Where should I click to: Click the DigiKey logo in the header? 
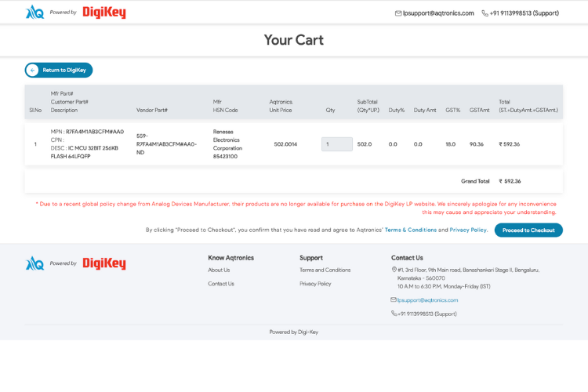pos(104,13)
